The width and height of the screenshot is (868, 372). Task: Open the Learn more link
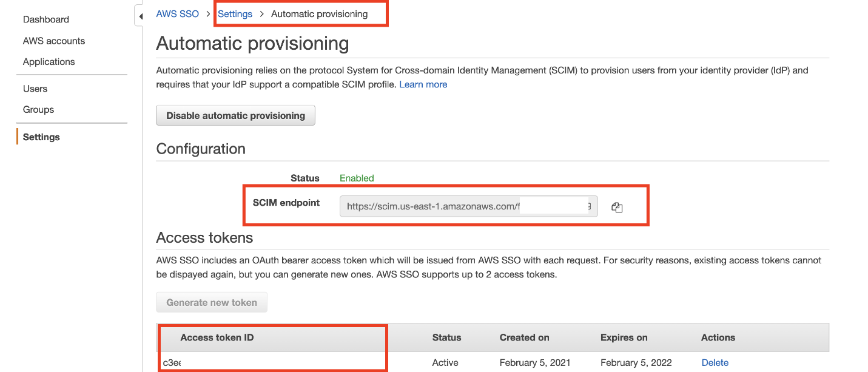pos(423,84)
